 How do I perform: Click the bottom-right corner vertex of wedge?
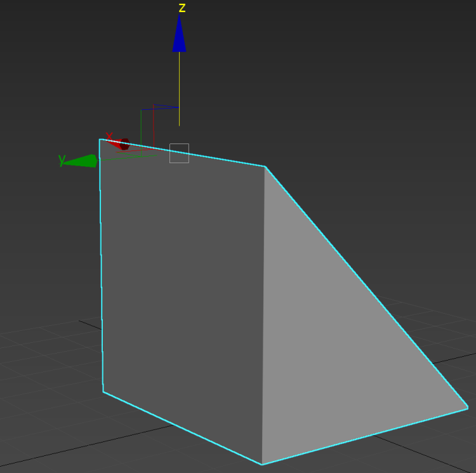coord(467,408)
